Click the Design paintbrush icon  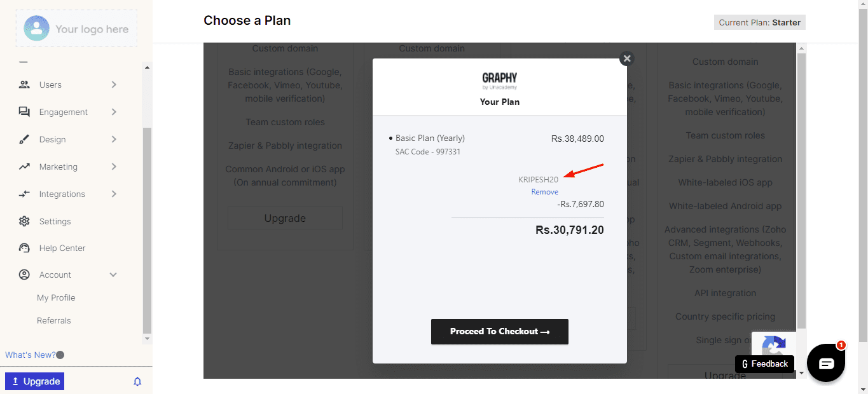pyautogui.click(x=24, y=139)
